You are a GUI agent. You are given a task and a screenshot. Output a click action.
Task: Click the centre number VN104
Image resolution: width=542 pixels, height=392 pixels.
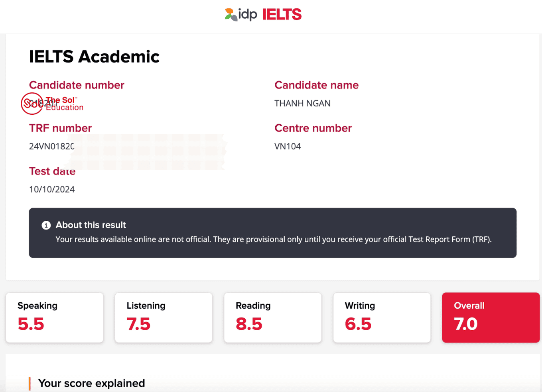coord(288,147)
